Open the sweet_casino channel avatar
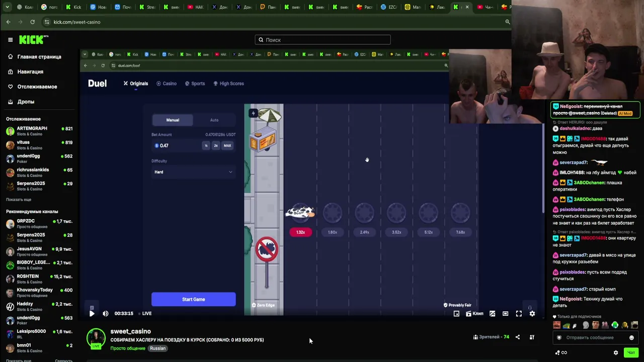644x362 pixels. [x=96, y=338]
